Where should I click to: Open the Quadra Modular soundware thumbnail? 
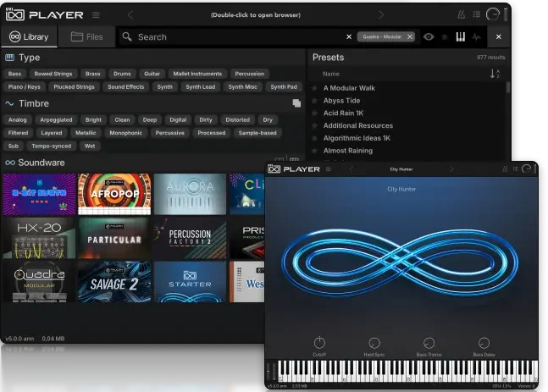[x=39, y=282]
